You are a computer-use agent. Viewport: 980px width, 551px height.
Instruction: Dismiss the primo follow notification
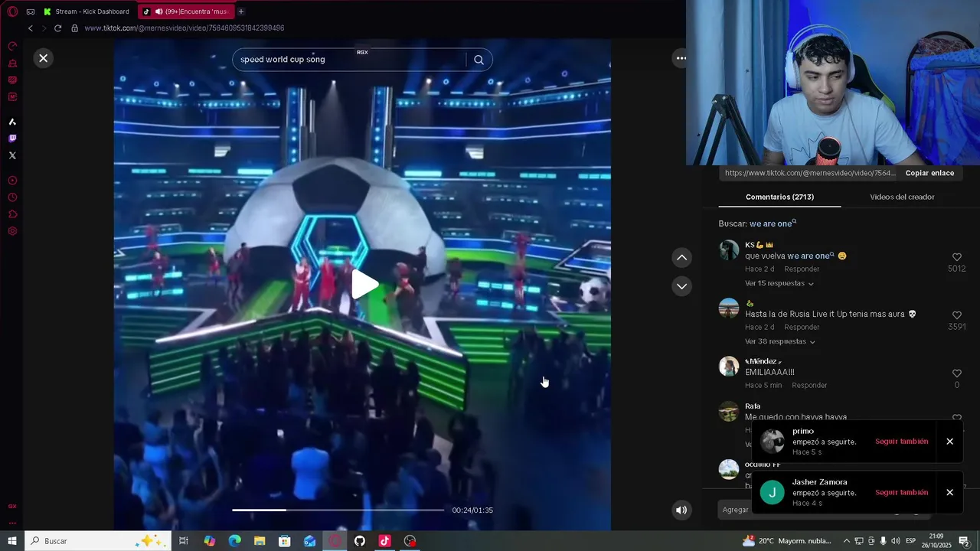[949, 442]
